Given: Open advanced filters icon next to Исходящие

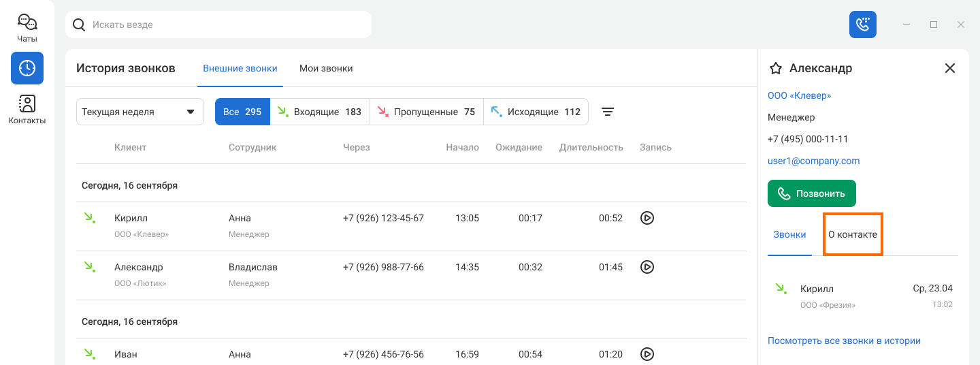Looking at the screenshot, I should coord(608,112).
